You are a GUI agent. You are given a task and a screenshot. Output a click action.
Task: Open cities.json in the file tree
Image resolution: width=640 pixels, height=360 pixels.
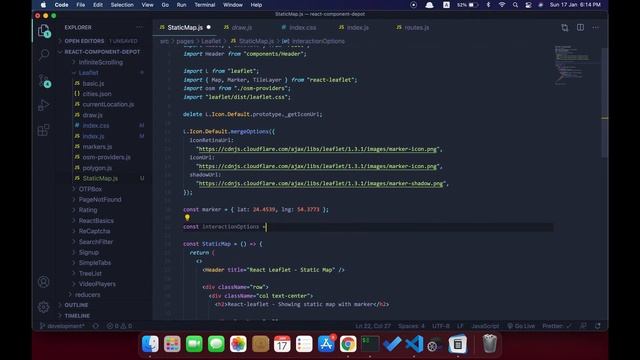97,94
